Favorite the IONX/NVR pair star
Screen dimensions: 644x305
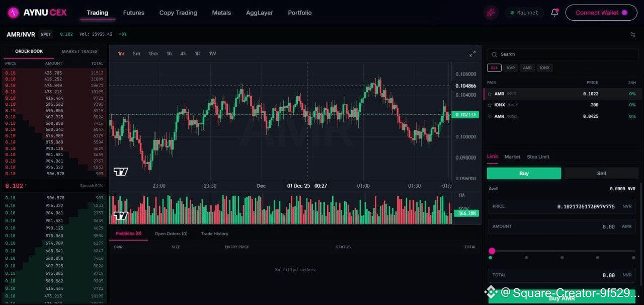(x=490, y=105)
